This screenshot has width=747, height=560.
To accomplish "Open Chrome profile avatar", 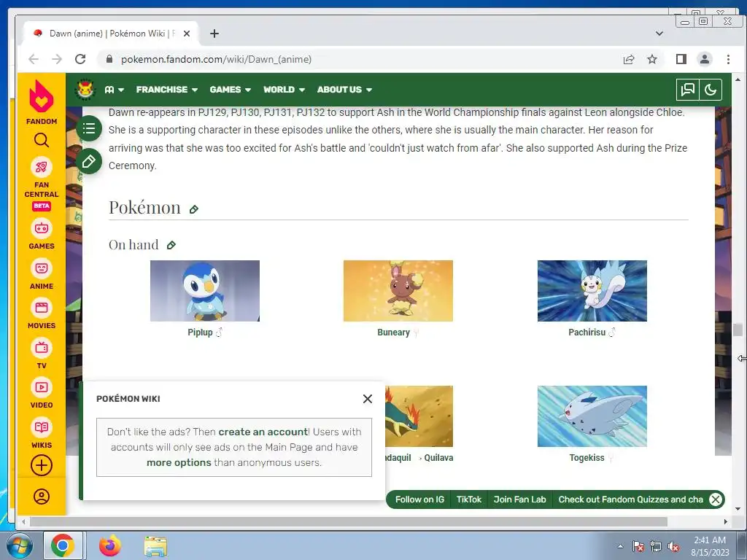I will click(705, 59).
